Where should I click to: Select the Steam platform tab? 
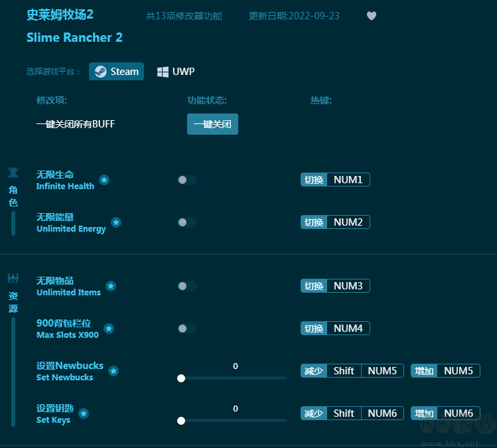(116, 72)
